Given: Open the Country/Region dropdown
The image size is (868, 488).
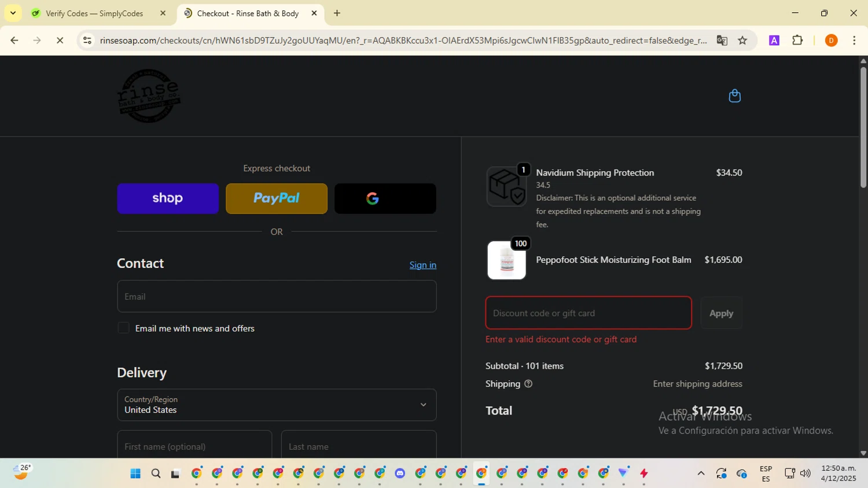Looking at the screenshot, I should [x=277, y=405].
